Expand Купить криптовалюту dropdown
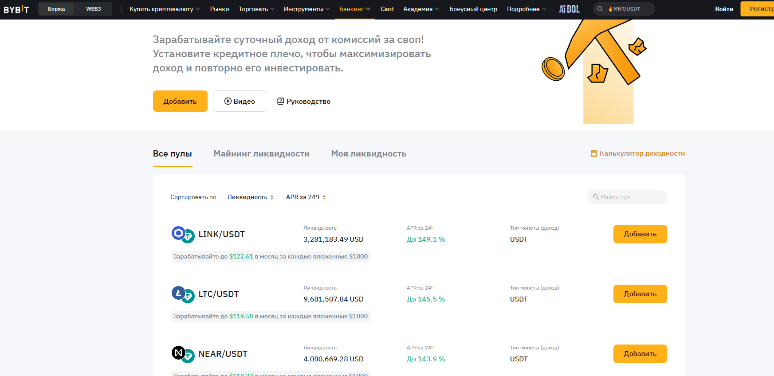 coord(165,9)
